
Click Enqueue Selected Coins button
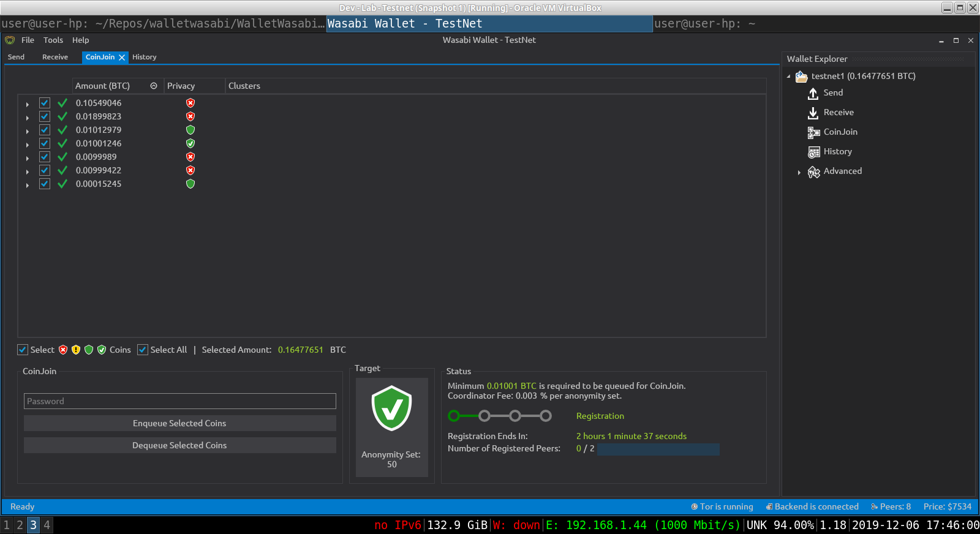(x=179, y=423)
